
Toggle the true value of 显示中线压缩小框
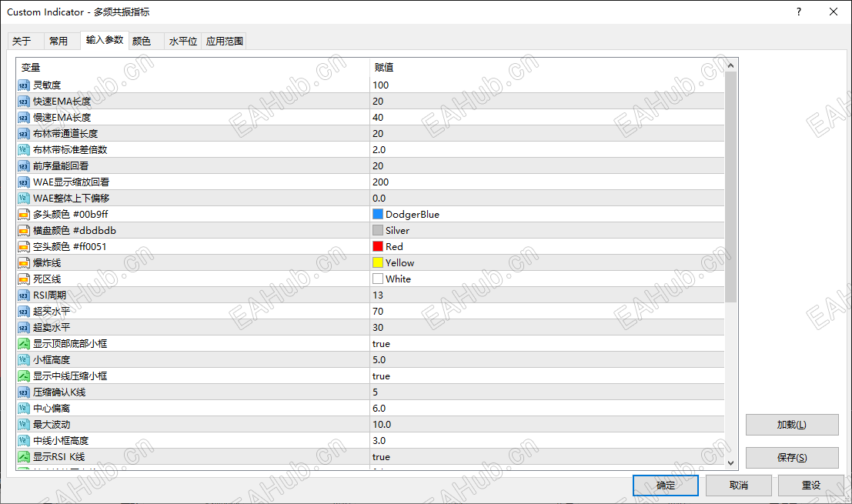pyautogui.click(x=382, y=376)
